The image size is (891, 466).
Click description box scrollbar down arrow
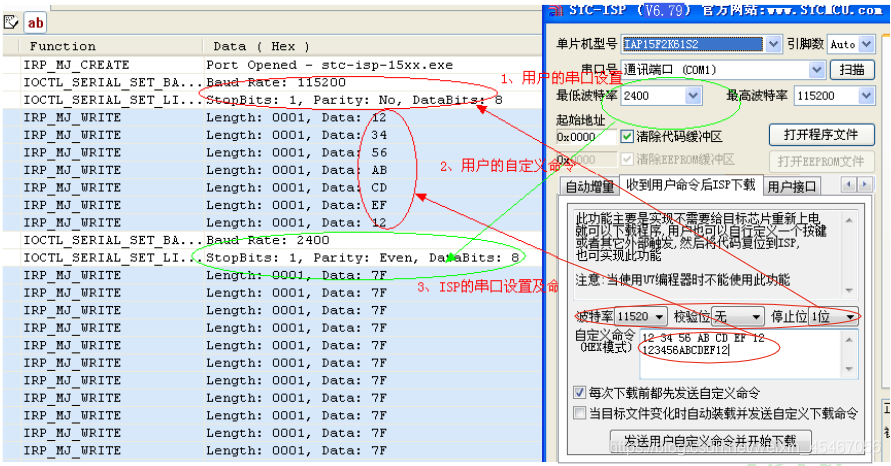[850, 290]
